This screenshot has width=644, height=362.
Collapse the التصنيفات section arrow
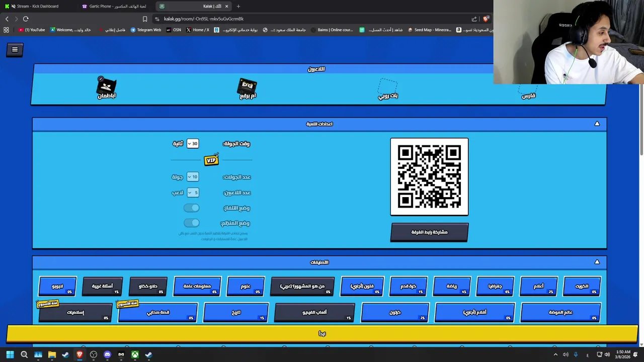pyautogui.click(x=597, y=262)
